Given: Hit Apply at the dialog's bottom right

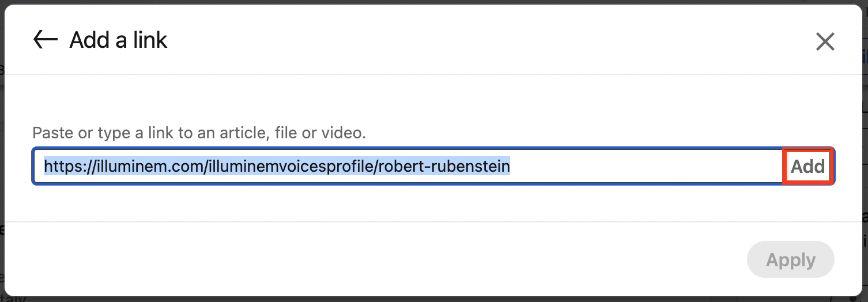Looking at the screenshot, I should (x=790, y=260).
